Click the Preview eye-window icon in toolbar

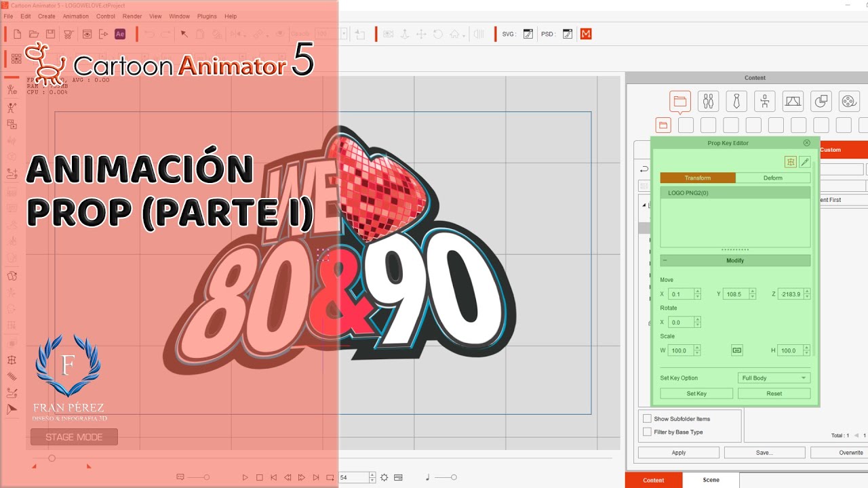87,34
